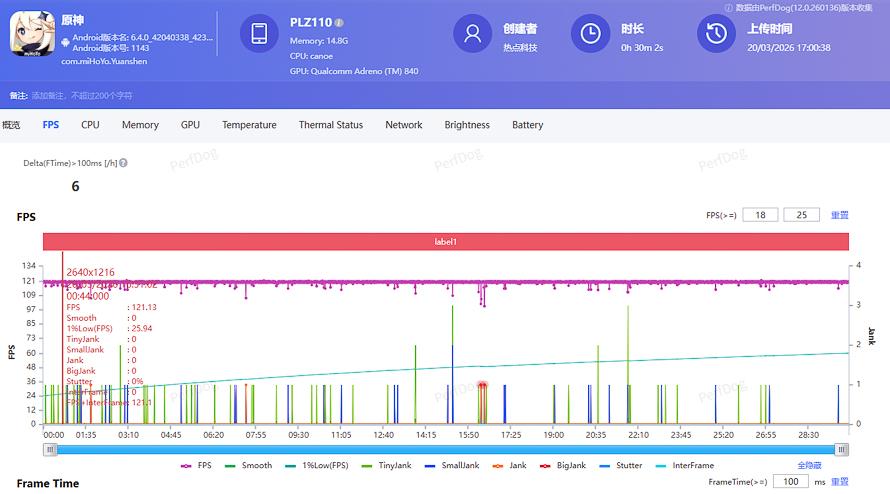890x494 pixels.
Task: Open the Battery tab
Action: (527, 125)
